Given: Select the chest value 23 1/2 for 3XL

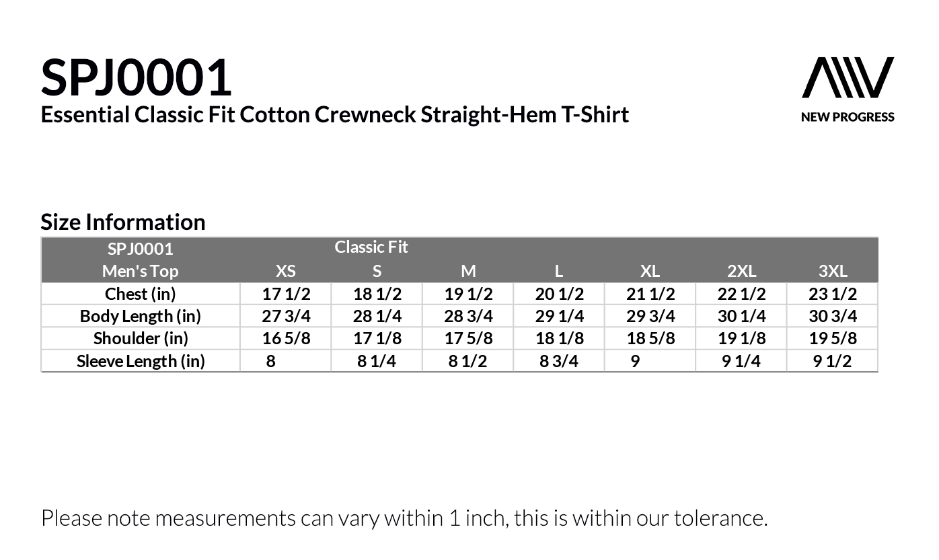Looking at the screenshot, I should (833, 294).
